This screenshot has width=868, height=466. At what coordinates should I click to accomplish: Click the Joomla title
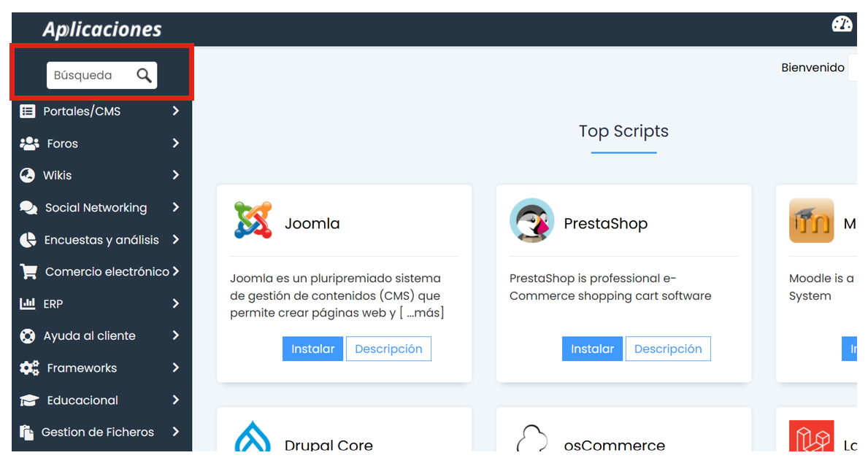[x=312, y=223]
